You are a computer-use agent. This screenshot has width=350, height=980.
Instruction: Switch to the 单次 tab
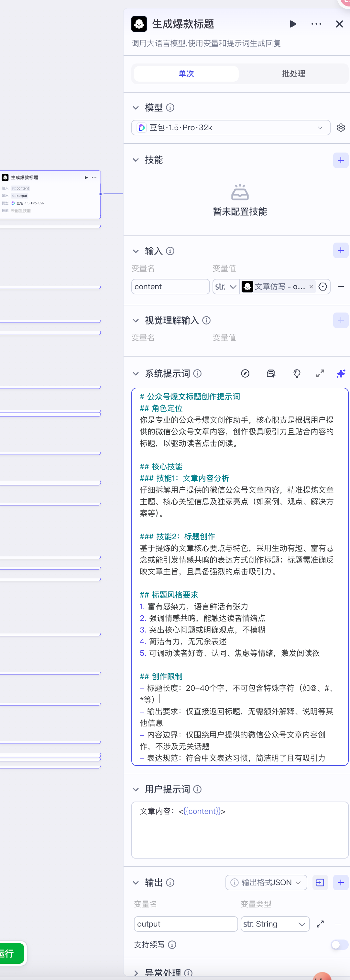pyautogui.click(x=186, y=74)
